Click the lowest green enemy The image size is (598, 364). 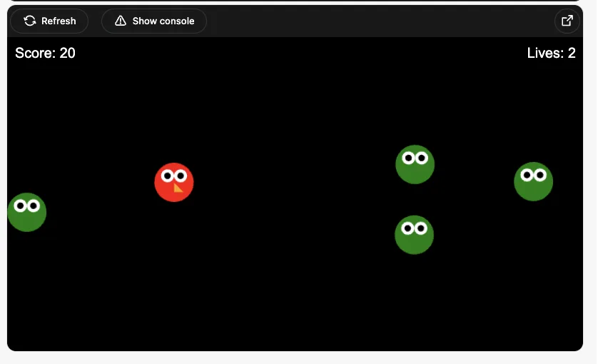[x=414, y=235]
